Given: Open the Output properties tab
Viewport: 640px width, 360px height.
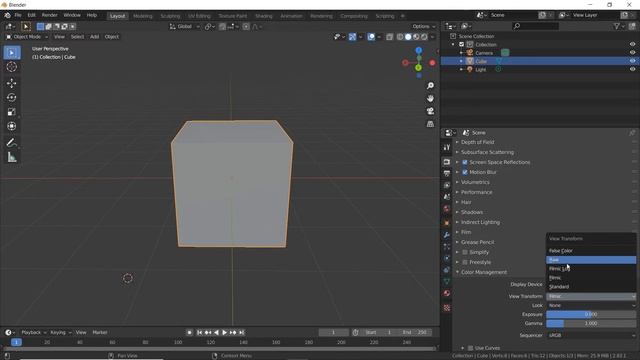Looking at the screenshot, I should [x=447, y=173].
